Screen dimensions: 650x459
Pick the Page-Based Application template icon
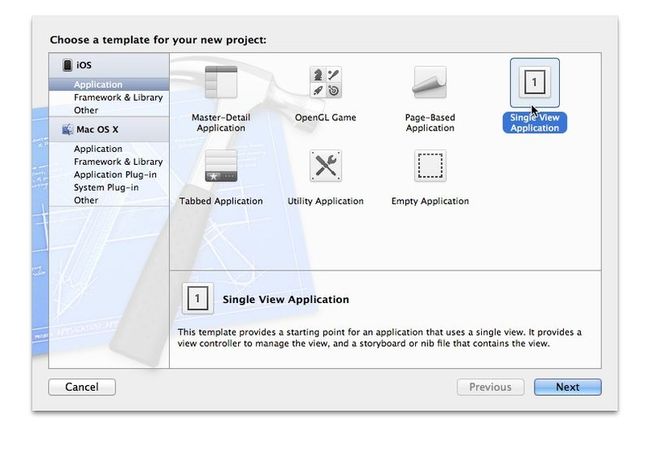pos(430,82)
